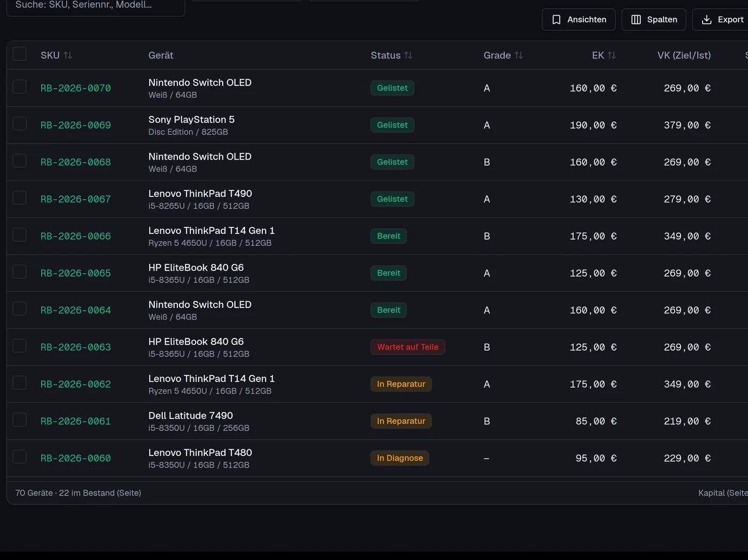The image size is (748, 560).
Task: Click EK price 85,00 € for Dell Latitude
Action: coord(596,421)
